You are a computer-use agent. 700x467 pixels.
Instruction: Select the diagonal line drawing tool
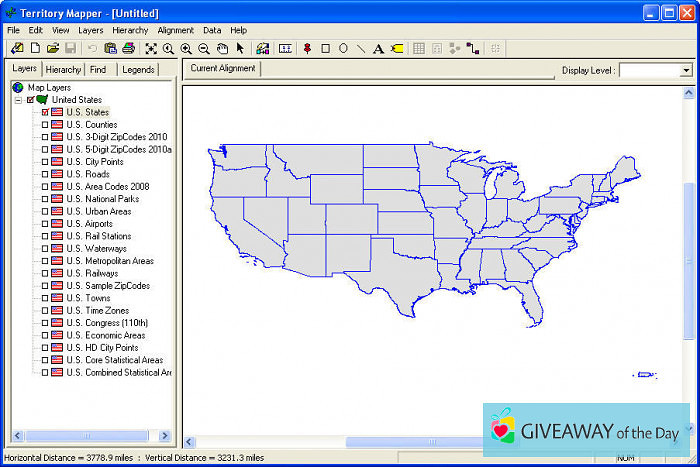click(361, 48)
